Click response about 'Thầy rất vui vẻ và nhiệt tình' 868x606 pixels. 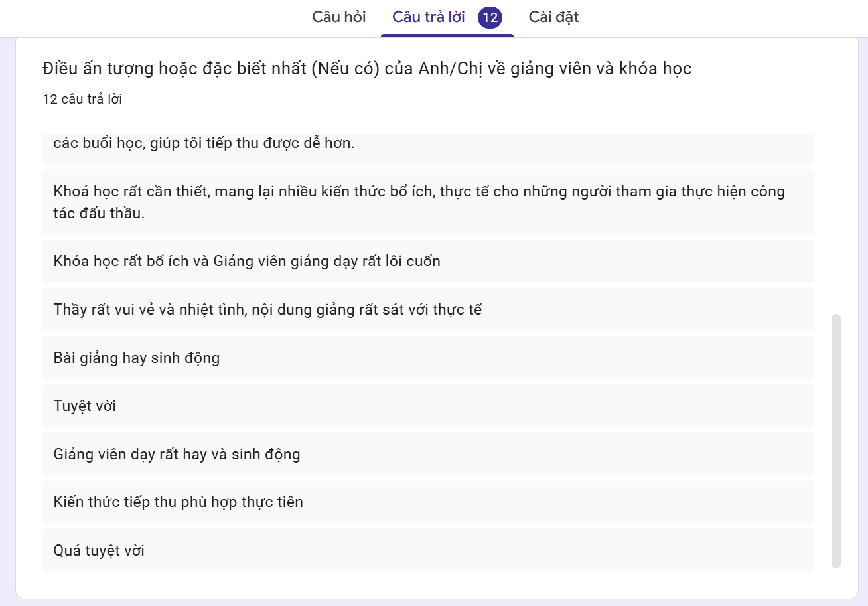tap(428, 309)
